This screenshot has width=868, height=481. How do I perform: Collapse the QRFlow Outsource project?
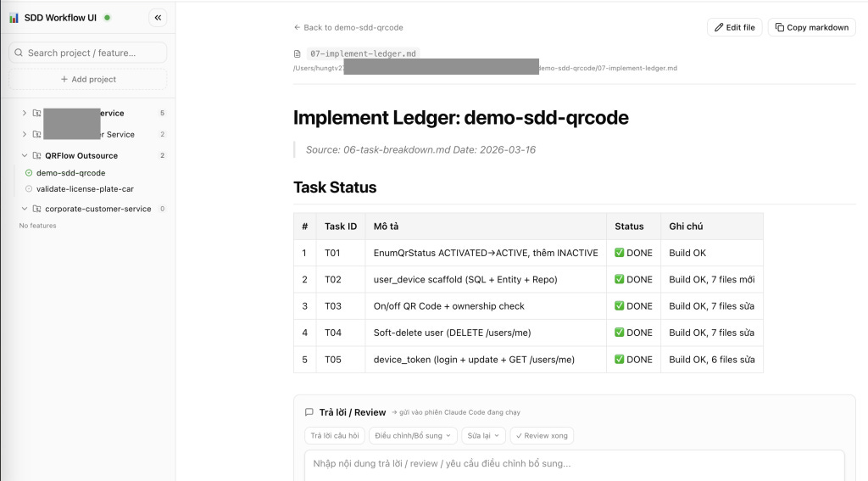click(x=25, y=156)
